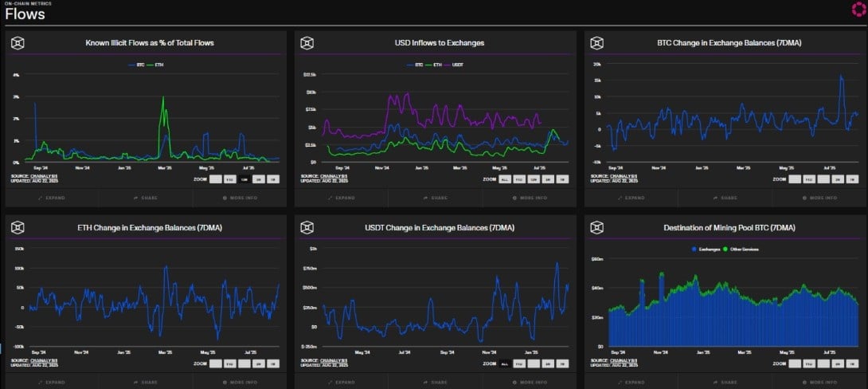This screenshot has width=868, height=389.
Task: Select 3M zoom on Known Illicit Flows chart
Action: pos(259,179)
